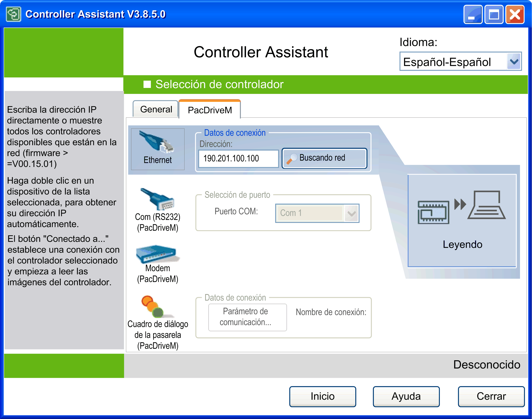Expand the Idioma language dropdown arrow
Viewport: 532px width, 419px height.
pyautogui.click(x=514, y=62)
